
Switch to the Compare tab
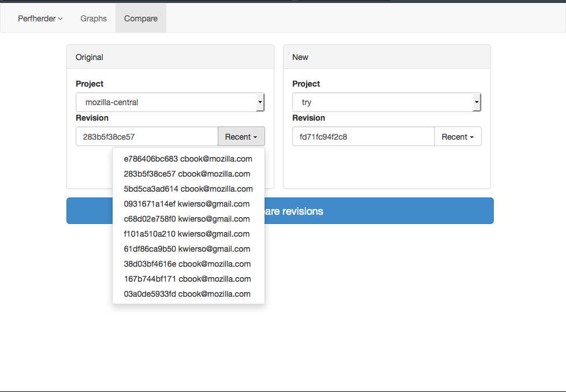click(x=141, y=18)
